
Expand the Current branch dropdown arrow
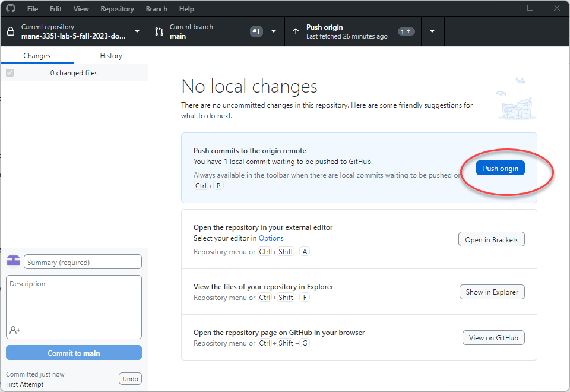pos(274,31)
